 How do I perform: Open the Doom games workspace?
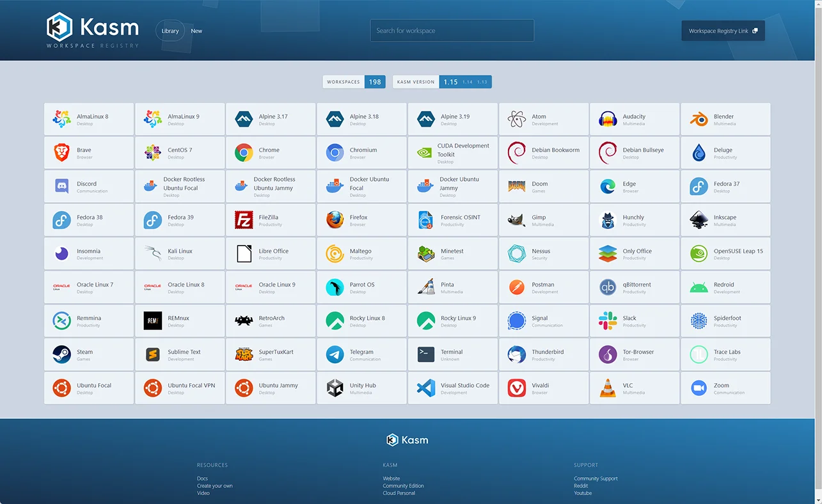pyautogui.click(x=543, y=186)
